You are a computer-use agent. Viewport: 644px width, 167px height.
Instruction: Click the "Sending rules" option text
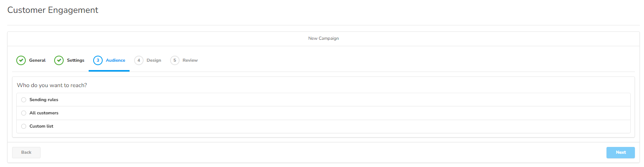44,100
